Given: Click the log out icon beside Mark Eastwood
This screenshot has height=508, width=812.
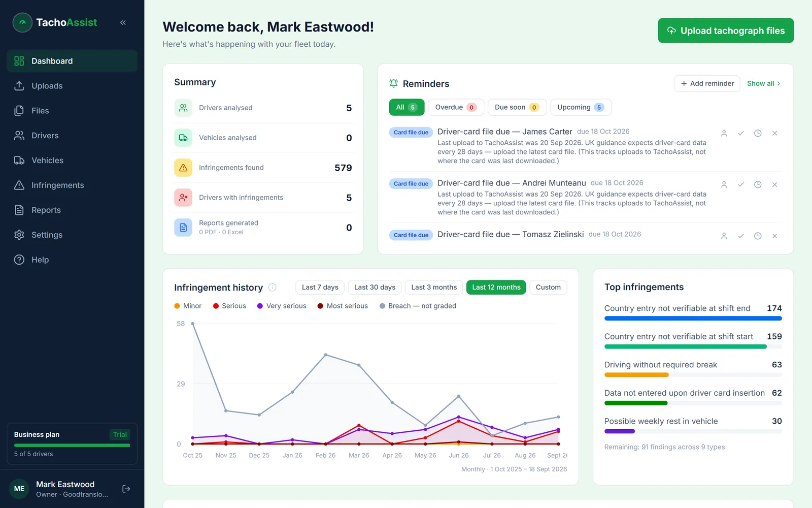Looking at the screenshot, I should [126, 489].
